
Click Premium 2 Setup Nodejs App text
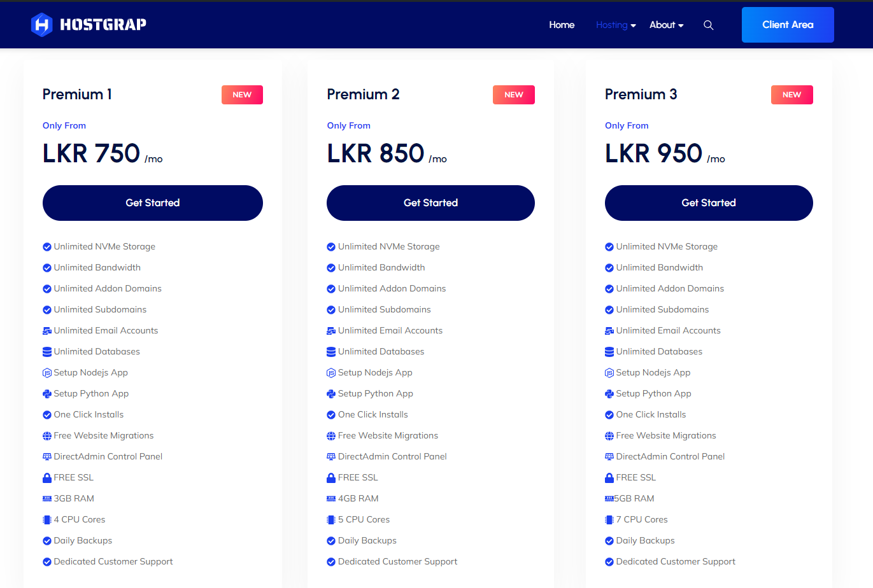(x=375, y=373)
